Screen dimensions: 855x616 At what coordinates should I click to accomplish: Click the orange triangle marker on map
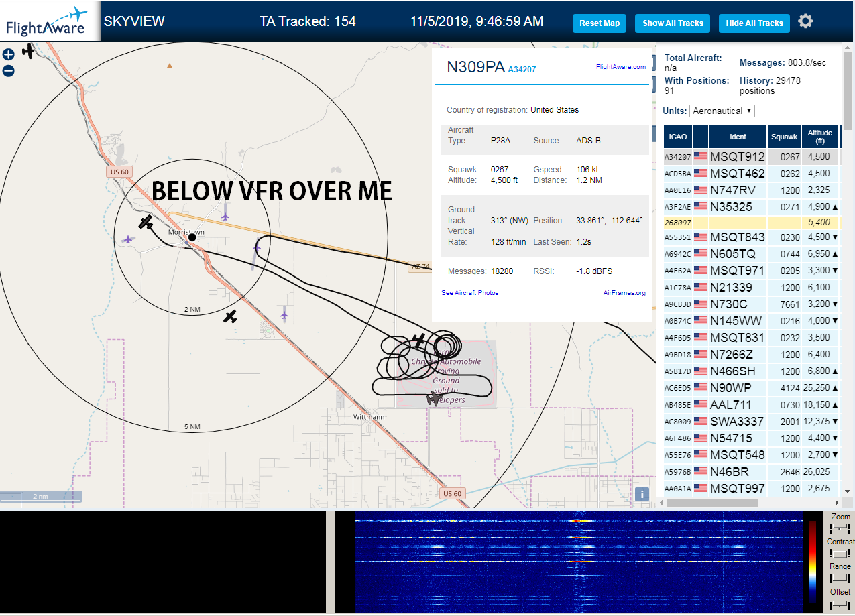pyautogui.click(x=170, y=66)
